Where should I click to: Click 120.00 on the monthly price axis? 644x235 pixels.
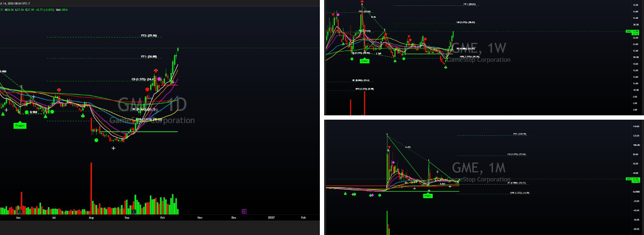pyautogui.click(x=636, y=136)
